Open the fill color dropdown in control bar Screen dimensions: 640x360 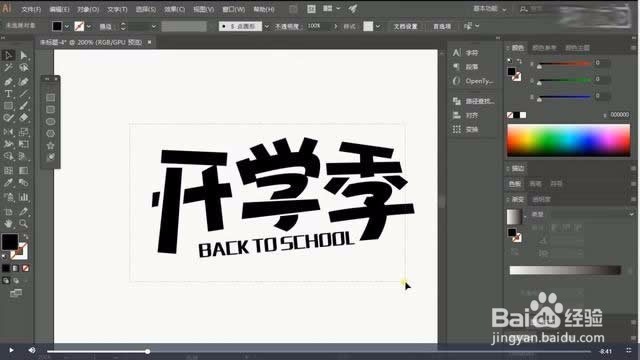coord(67,27)
